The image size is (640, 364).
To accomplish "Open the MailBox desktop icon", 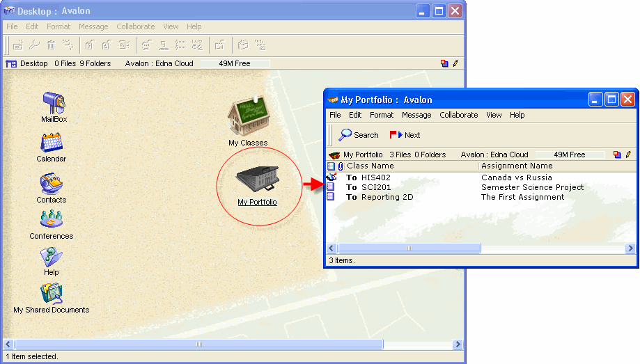I will [54, 104].
